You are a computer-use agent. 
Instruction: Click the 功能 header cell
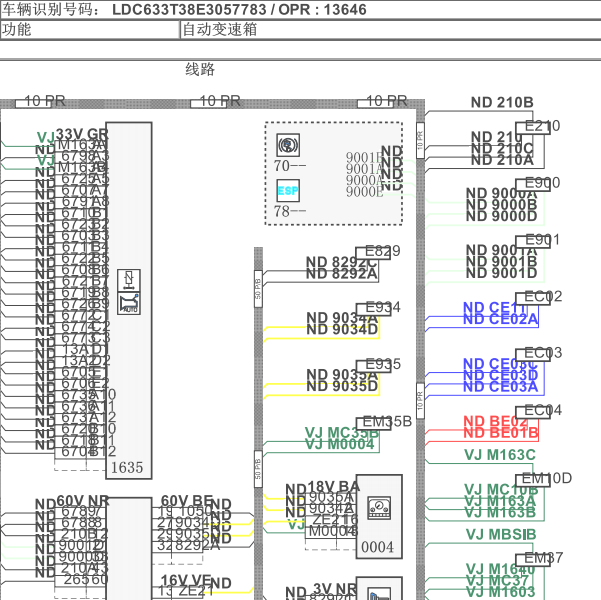(x=90, y=30)
